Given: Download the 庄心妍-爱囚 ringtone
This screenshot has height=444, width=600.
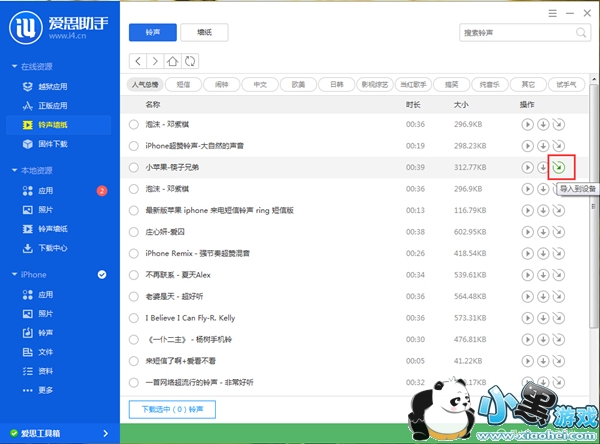Looking at the screenshot, I should click(542, 231).
